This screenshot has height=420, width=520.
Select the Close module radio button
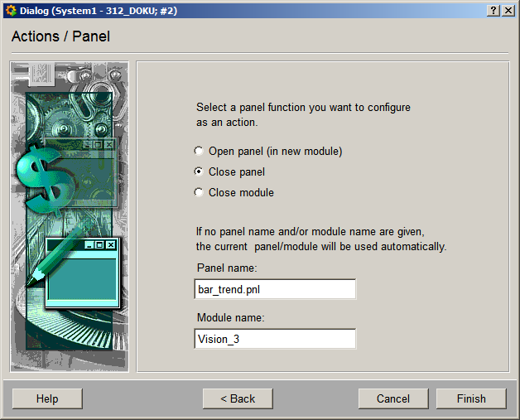pos(199,192)
